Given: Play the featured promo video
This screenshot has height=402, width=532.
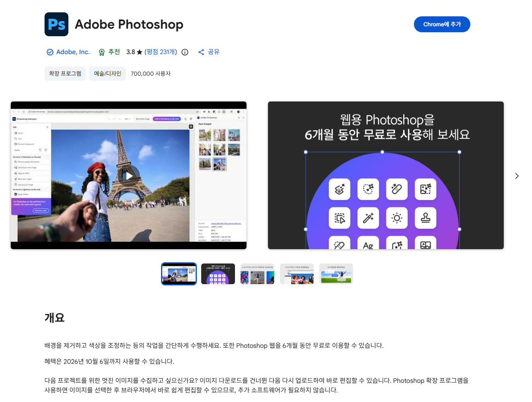Looking at the screenshot, I should pos(128,176).
